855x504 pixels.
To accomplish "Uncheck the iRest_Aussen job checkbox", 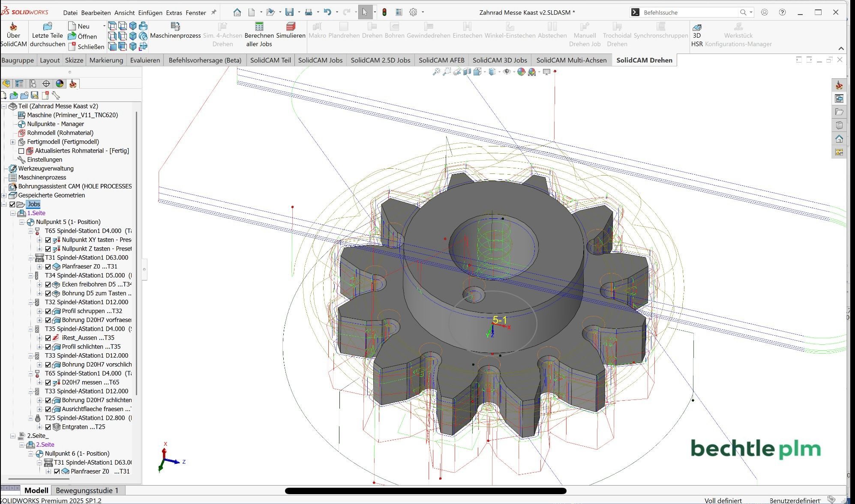I will click(x=48, y=338).
